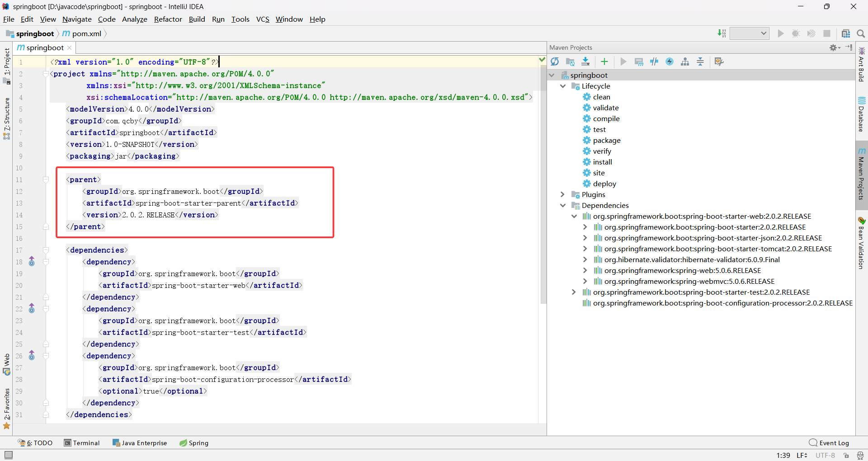Open the File menu

(x=9, y=19)
